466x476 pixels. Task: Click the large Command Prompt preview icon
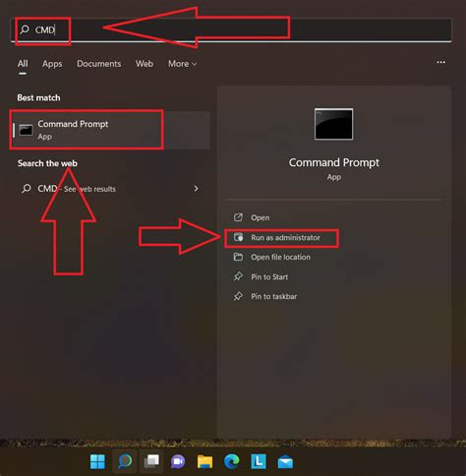point(333,124)
